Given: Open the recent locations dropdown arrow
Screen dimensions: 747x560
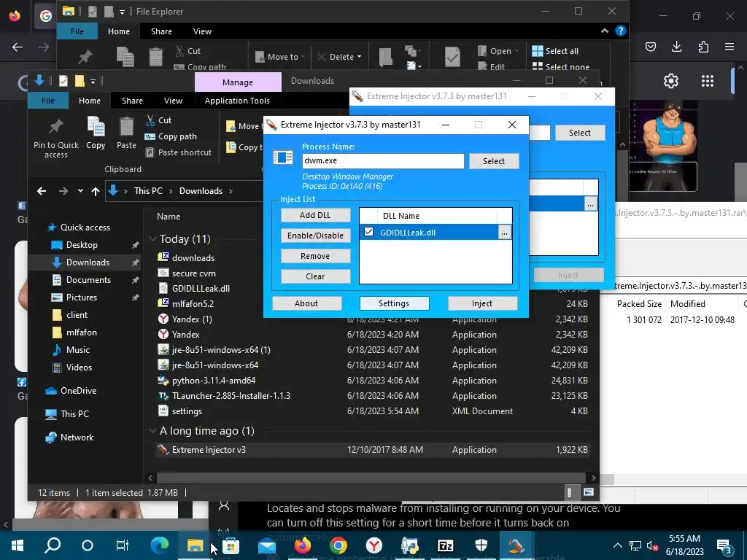Looking at the screenshot, I should (x=80, y=191).
